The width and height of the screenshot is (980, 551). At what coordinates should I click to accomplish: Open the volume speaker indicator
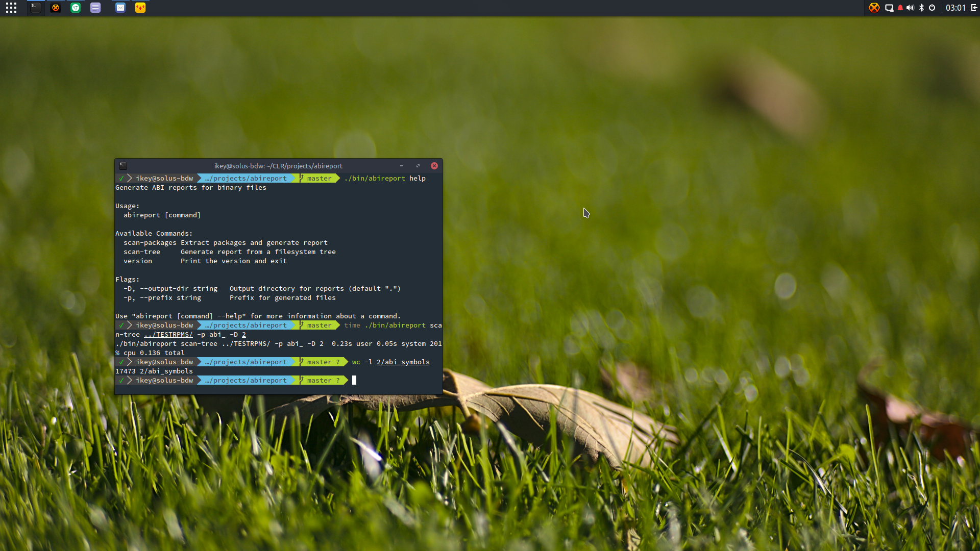(910, 8)
